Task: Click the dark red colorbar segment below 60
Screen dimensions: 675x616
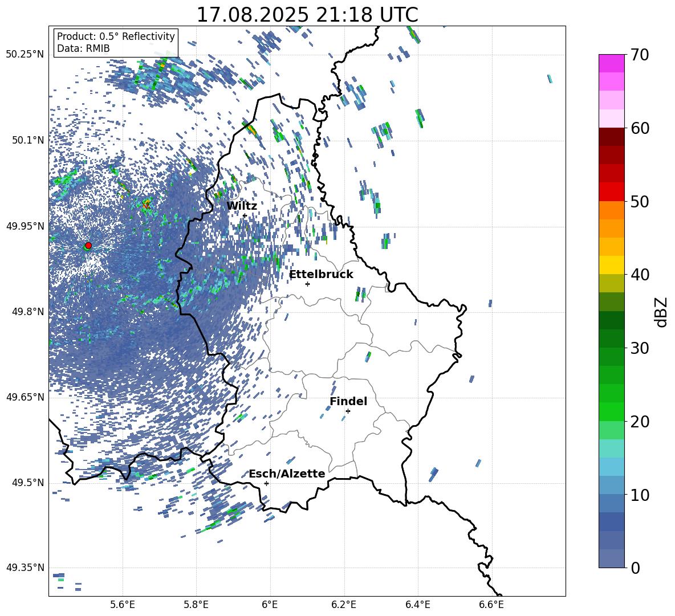Action: coord(611,137)
